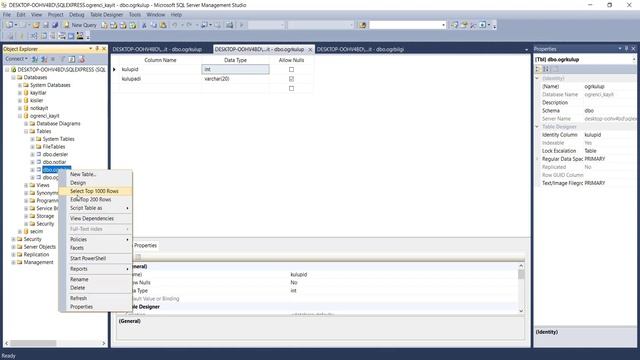
Task: Click the Disconnect icon in Object Explorer
Action: pos(44,59)
